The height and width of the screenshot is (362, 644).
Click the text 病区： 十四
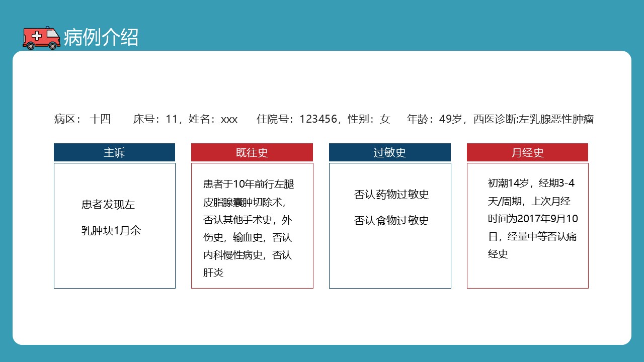click(82, 119)
